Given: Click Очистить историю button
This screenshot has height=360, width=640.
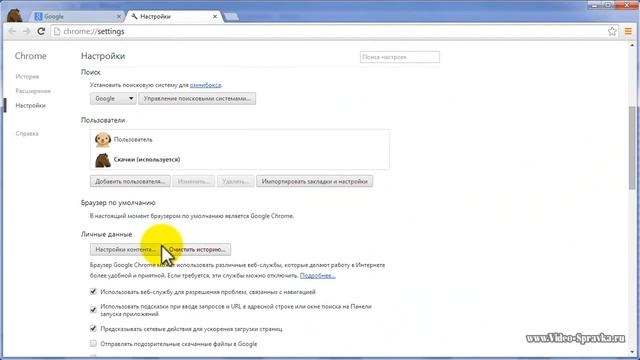Looking at the screenshot, I should [x=197, y=249].
